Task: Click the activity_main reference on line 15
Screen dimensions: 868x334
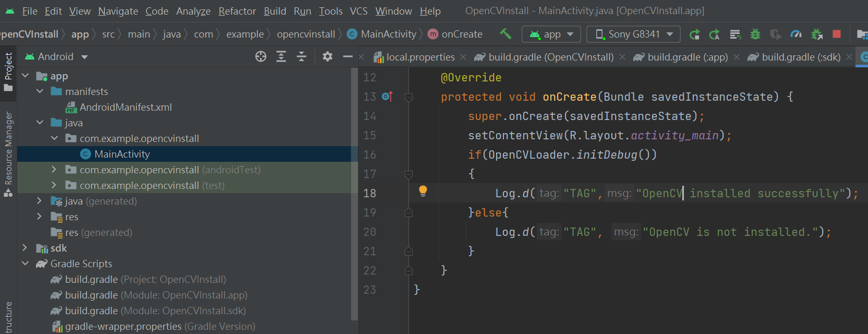Action: 675,135
